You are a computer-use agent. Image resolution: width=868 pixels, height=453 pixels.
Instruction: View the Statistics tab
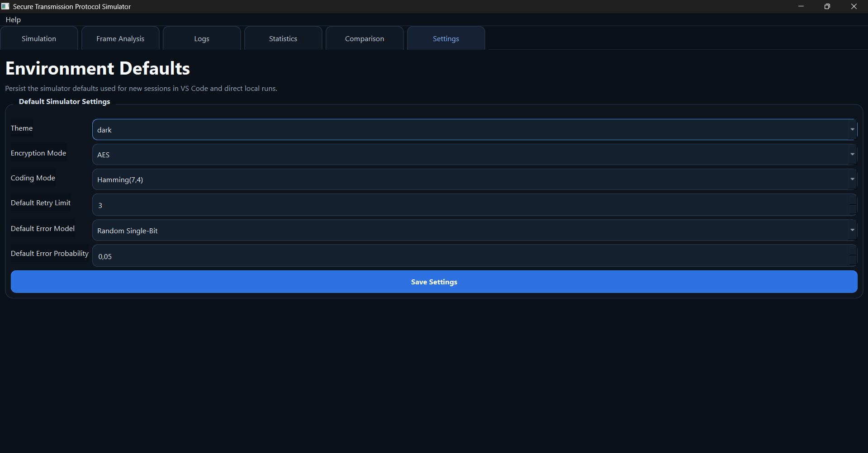click(283, 38)
